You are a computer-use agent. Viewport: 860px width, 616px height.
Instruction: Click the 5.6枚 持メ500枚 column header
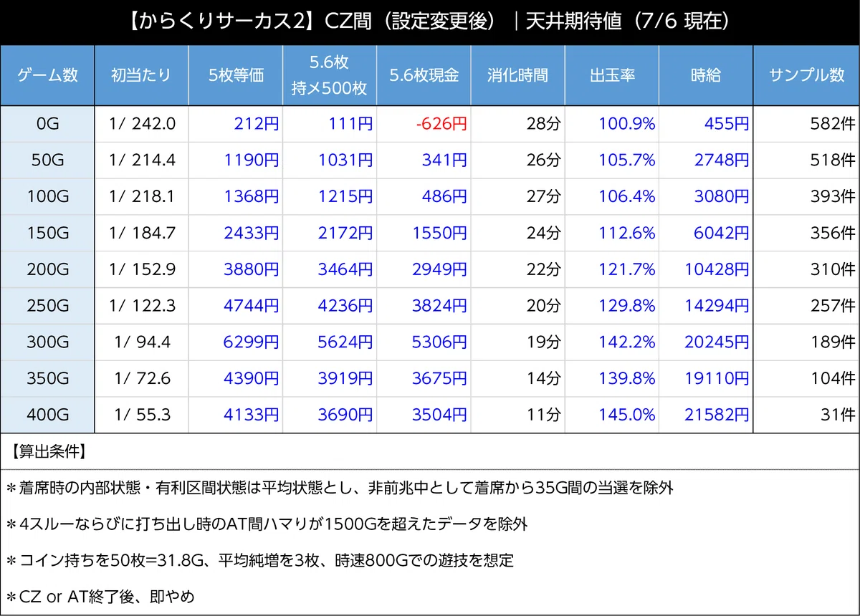coord(330,75)
